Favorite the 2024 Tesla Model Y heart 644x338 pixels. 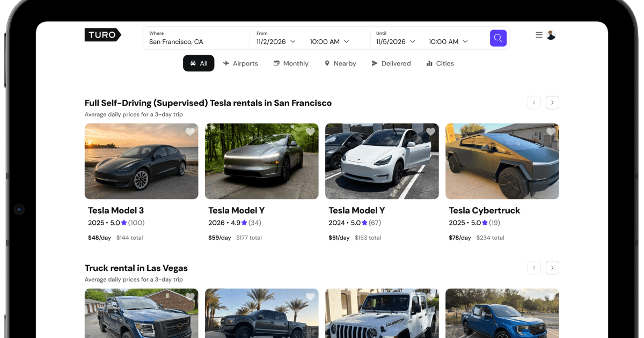(x=430, y=132)
